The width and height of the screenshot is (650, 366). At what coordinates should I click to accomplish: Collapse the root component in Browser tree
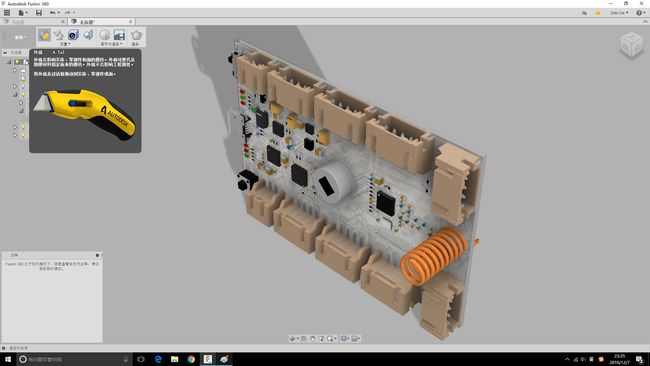(x=9, y=62)
